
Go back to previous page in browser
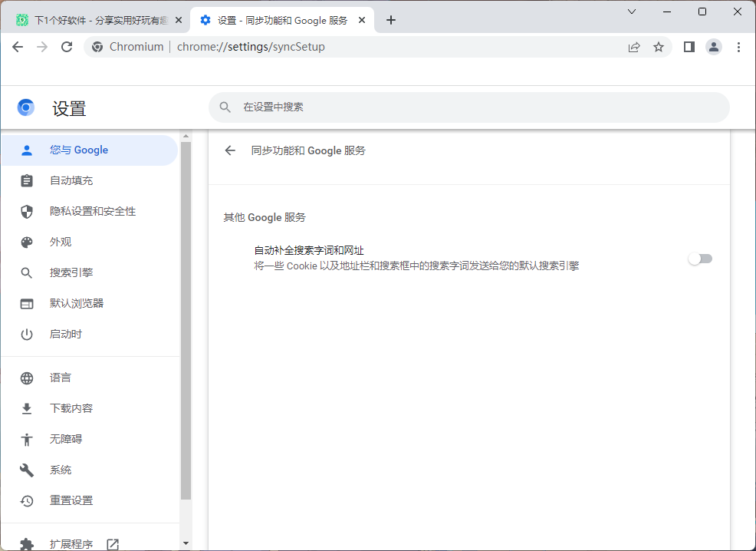click(18, 47)
